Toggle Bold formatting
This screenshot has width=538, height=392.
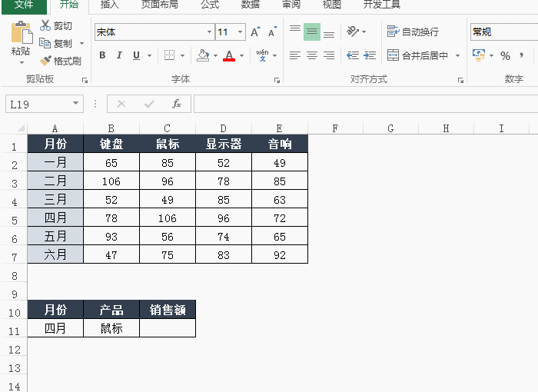102,55
